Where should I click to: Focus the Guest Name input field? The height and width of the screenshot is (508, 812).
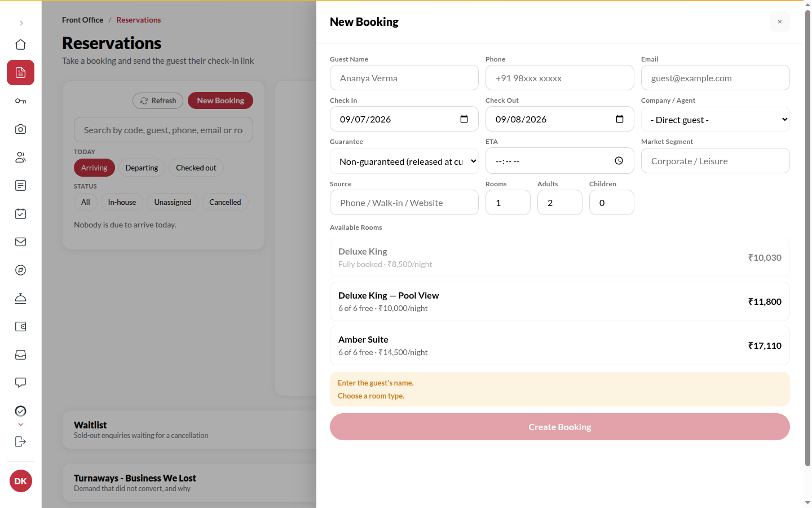tap(404, 78)
